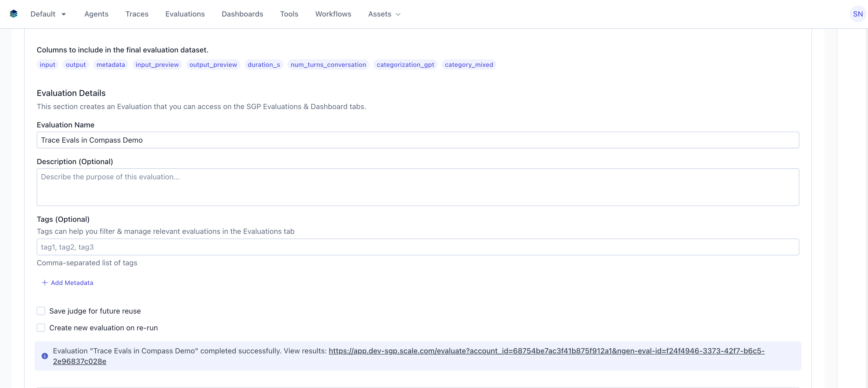Open the Dashboards section
Image resolution: width=868 pixels, height=388 pixels.
tap(242, 14)
